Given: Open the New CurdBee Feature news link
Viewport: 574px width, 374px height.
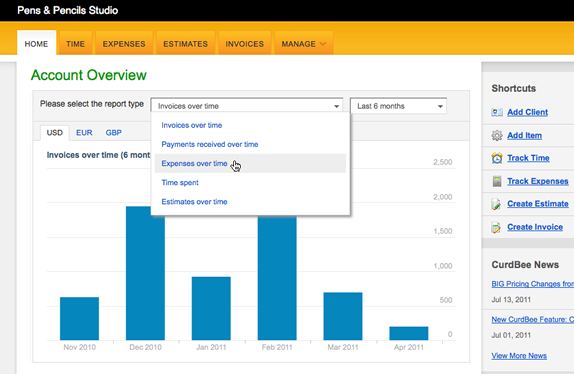Looking at the screenshot, I should [x=533, y=319].
